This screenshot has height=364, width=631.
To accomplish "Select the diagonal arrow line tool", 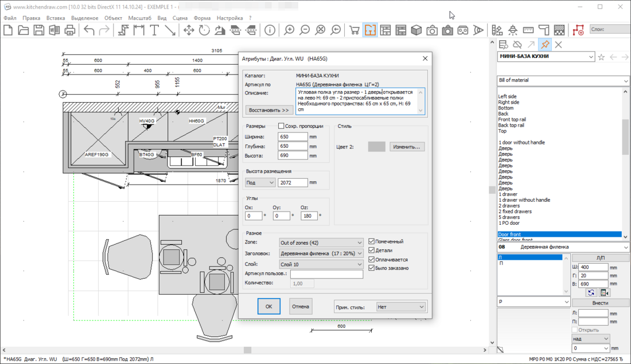I will pyautogui.click(x=170, y=30).
